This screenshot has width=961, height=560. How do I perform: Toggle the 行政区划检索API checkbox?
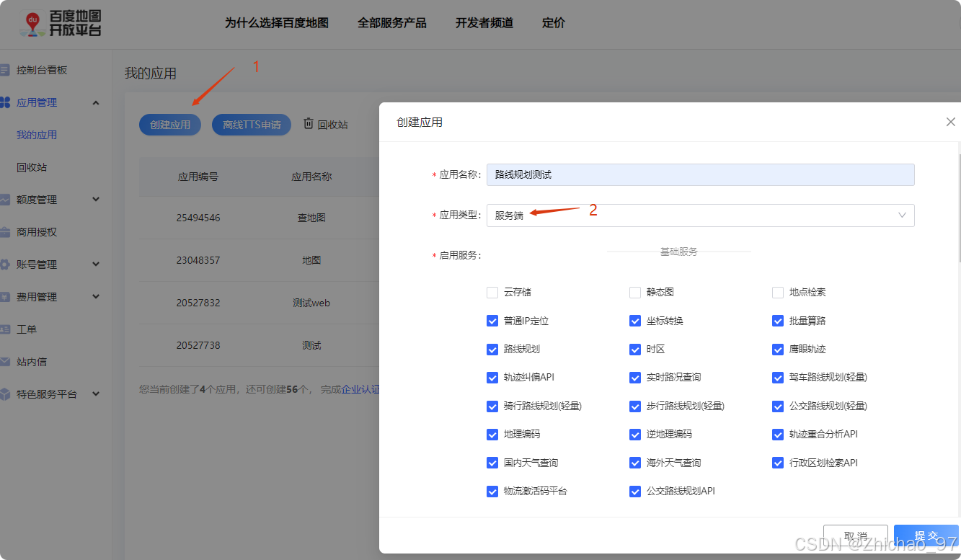[778, 463]
